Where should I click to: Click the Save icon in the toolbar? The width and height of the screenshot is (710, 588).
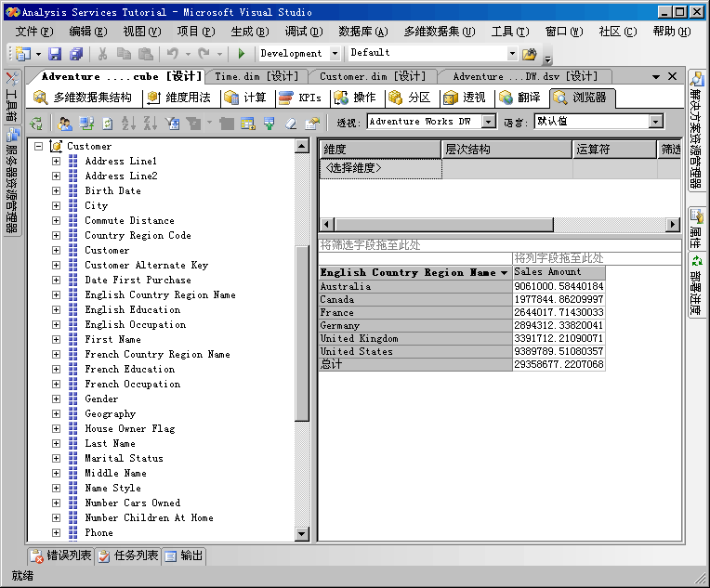click(x=55, y=54)
